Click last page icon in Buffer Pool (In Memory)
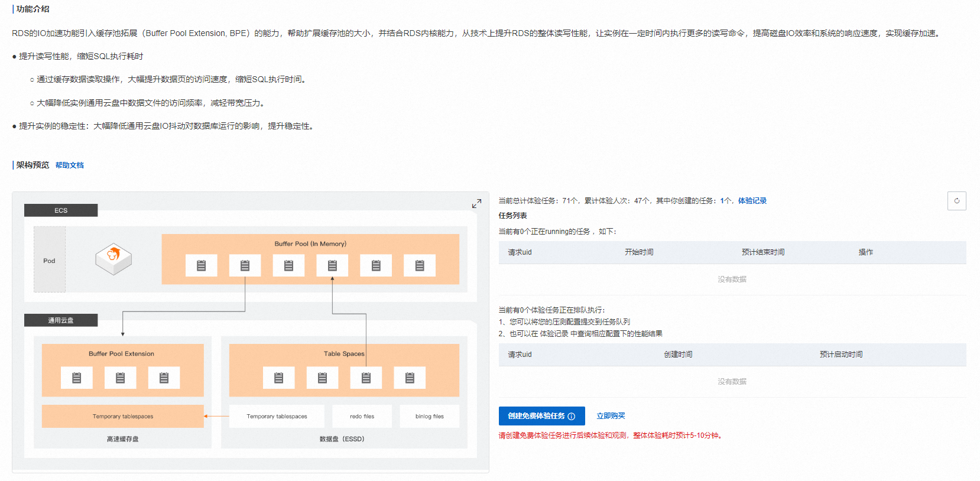 (x=420, y=266)
